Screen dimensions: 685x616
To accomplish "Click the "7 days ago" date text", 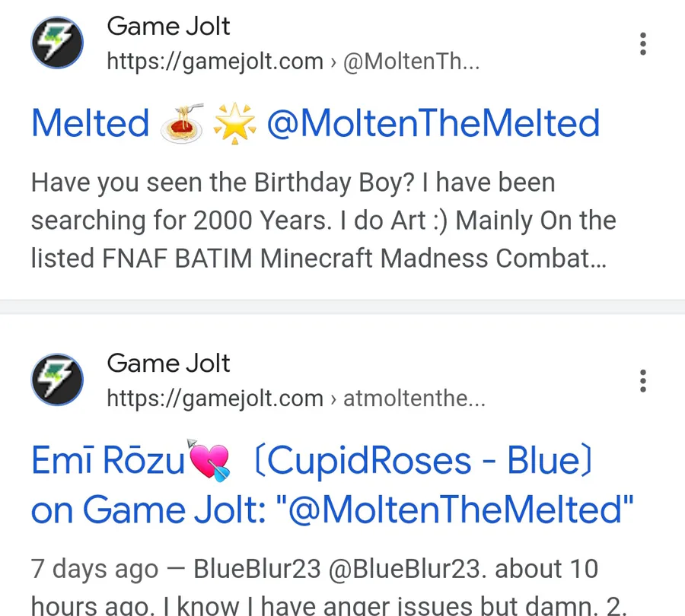I will (x=95, y=569).
